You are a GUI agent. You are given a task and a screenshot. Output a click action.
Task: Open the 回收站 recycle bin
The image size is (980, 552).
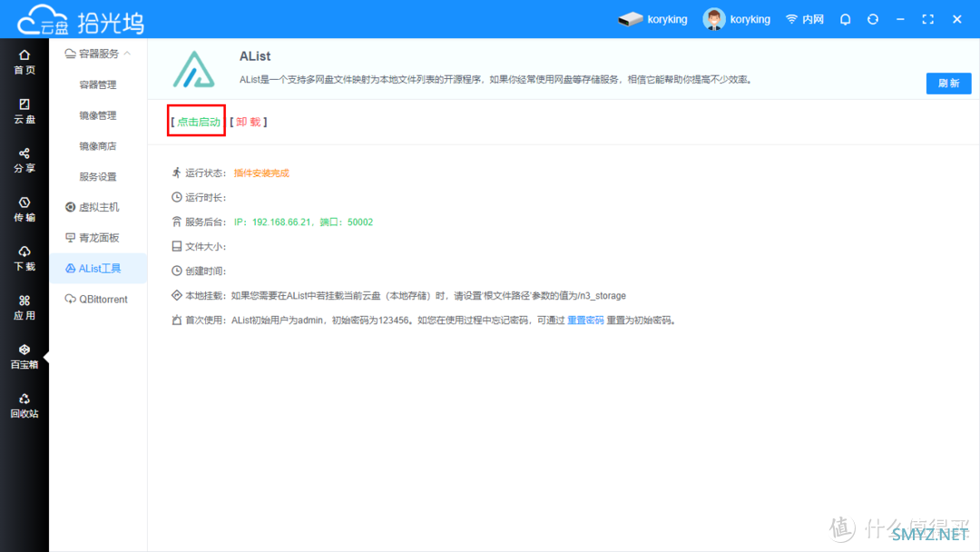point(24,406)
